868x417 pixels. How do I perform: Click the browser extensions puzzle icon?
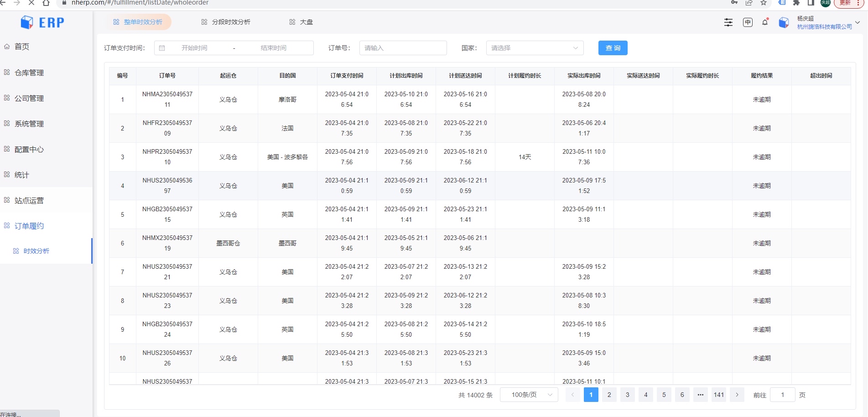pos(796,3)
